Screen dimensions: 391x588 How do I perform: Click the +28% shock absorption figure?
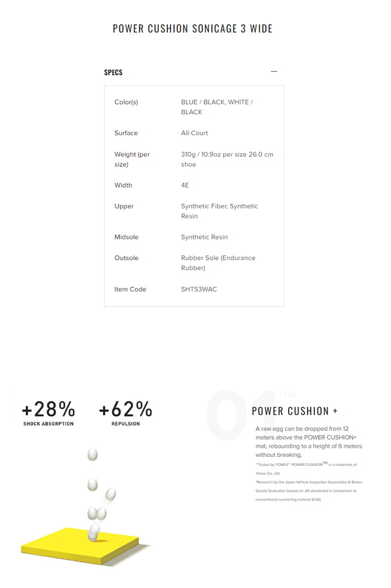pyautogui.click(x=49, y=409)
